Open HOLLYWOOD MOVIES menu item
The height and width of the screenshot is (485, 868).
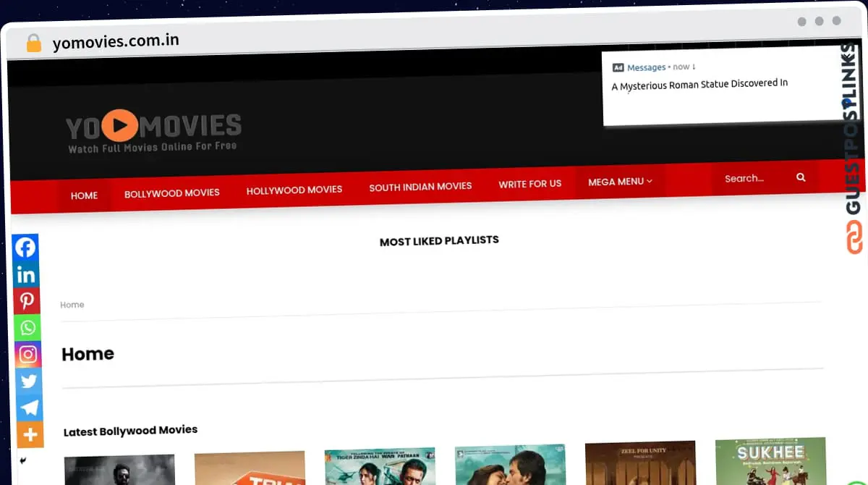click(294, 190)
